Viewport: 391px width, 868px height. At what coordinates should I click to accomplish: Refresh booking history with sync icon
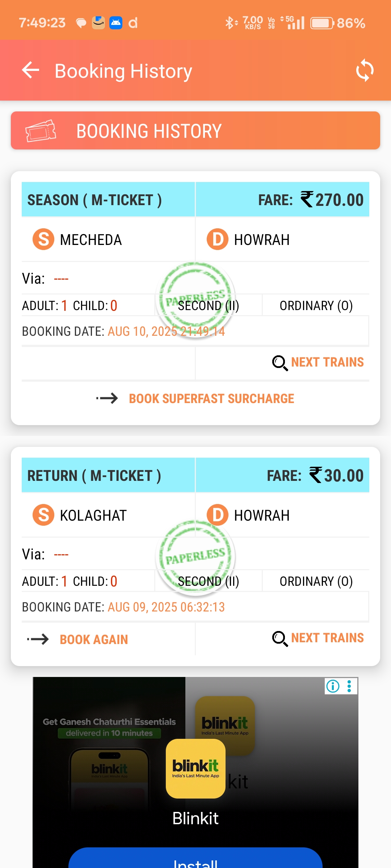[x=365, y=70]
